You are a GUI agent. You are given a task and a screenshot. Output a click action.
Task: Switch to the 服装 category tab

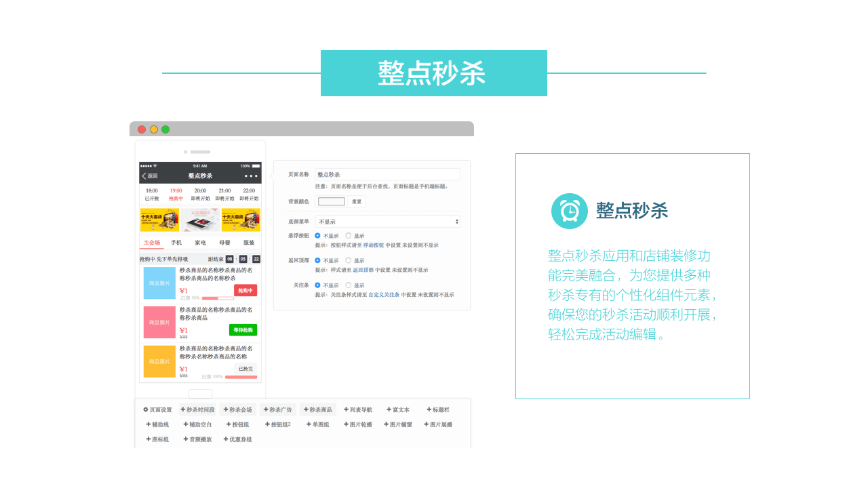click(249, 243)
